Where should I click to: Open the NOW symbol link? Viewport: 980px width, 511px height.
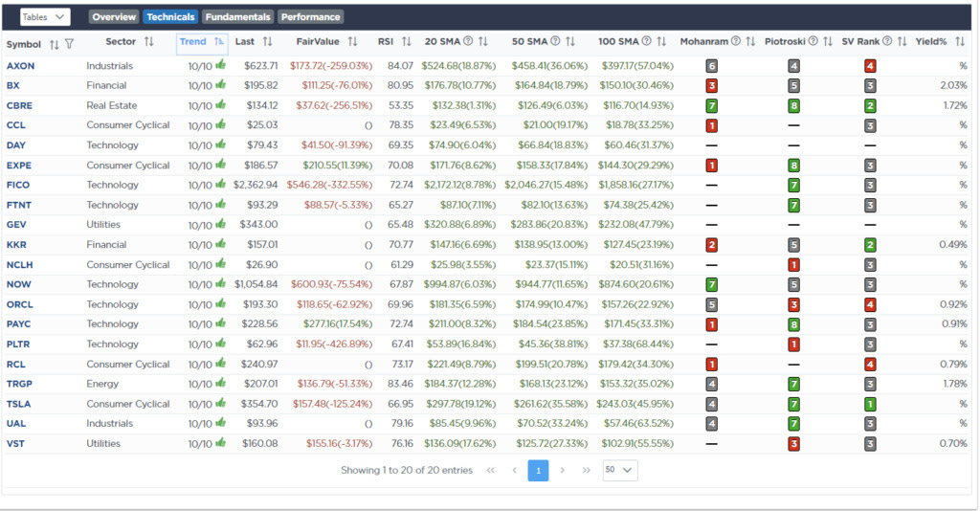tap(19, 284)
